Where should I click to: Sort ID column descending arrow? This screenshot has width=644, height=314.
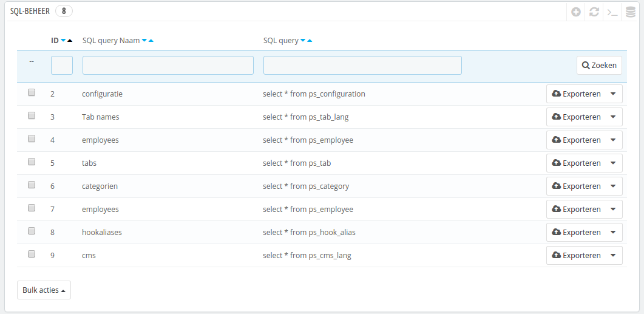[63, 41]
